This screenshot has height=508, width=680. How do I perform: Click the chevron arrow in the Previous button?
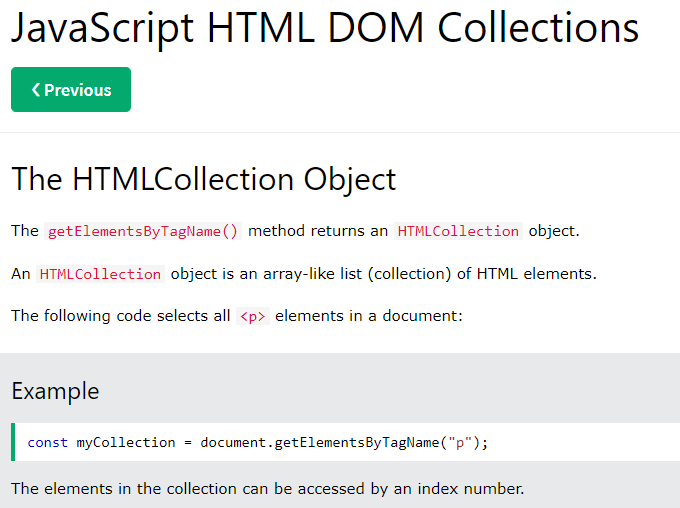click(x=36, y=90)
